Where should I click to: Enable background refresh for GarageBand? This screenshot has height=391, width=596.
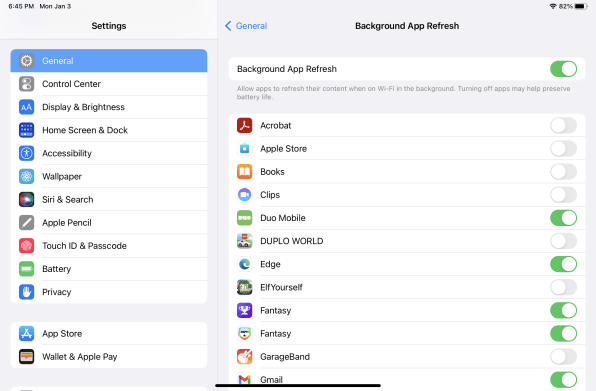[x=563, y=357]
